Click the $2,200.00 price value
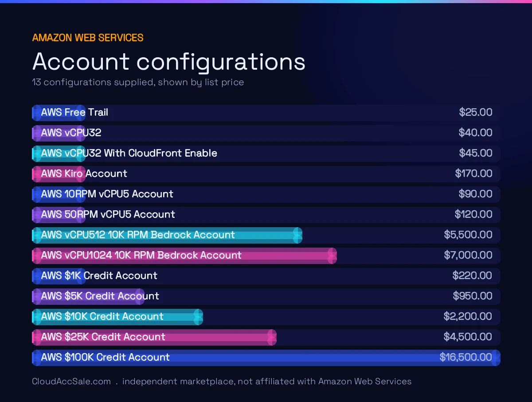 [468, 316]
